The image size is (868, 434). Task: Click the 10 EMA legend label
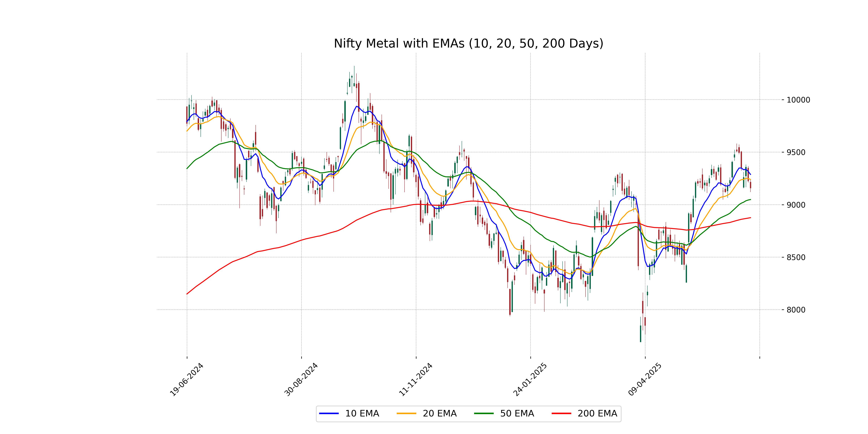(362, 413)
